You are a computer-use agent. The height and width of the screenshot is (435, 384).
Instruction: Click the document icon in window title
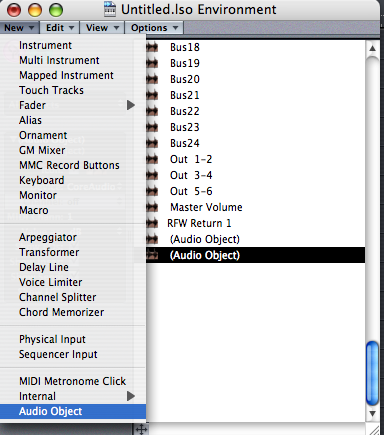point(110,9)
